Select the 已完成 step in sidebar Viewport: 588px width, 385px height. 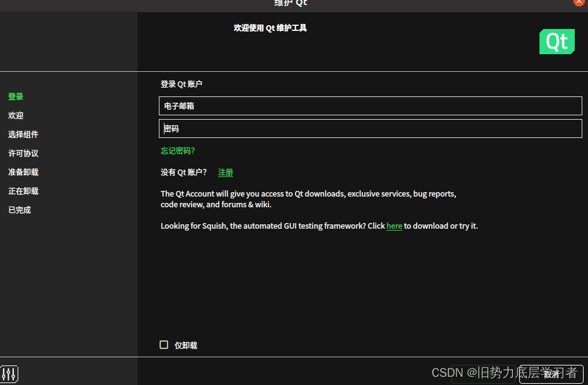(x=20, y=210)
